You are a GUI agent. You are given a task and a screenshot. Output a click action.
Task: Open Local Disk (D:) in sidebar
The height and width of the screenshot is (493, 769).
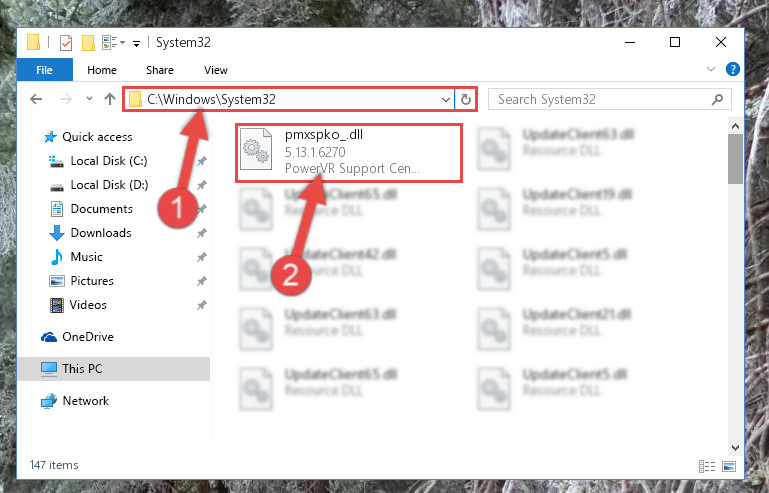[109, 185]
